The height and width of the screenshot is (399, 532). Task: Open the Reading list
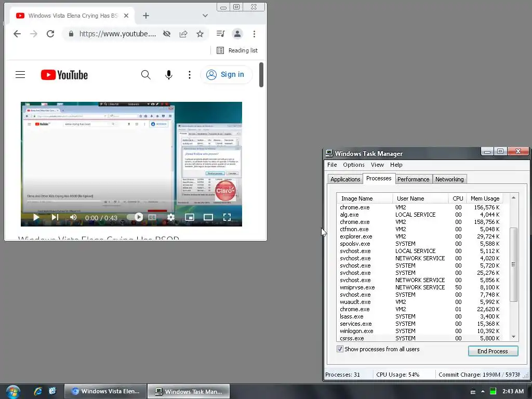pyautogui.click(x=237, y=50)
